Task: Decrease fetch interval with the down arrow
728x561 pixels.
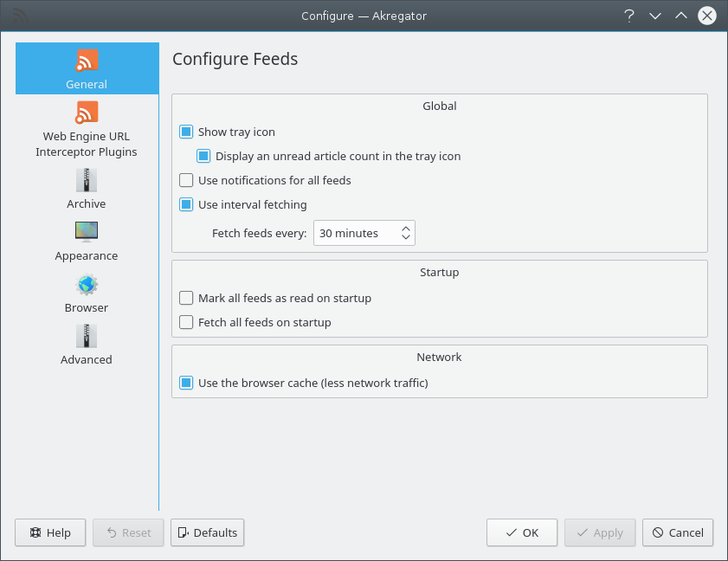Action: (x=405, y=238)
